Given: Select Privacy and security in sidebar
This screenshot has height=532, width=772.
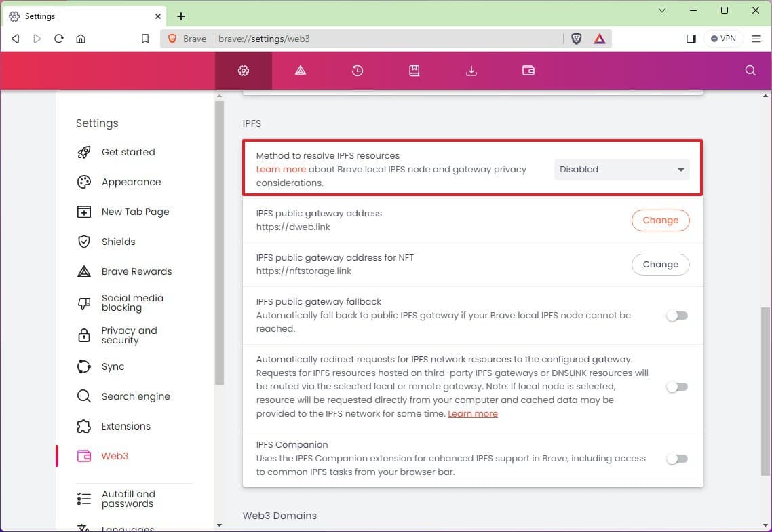Looking at the screenshot, I should point(129,335).
